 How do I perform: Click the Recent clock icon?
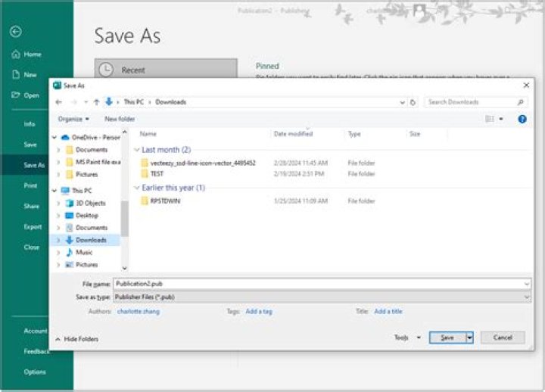click(106, 70)
